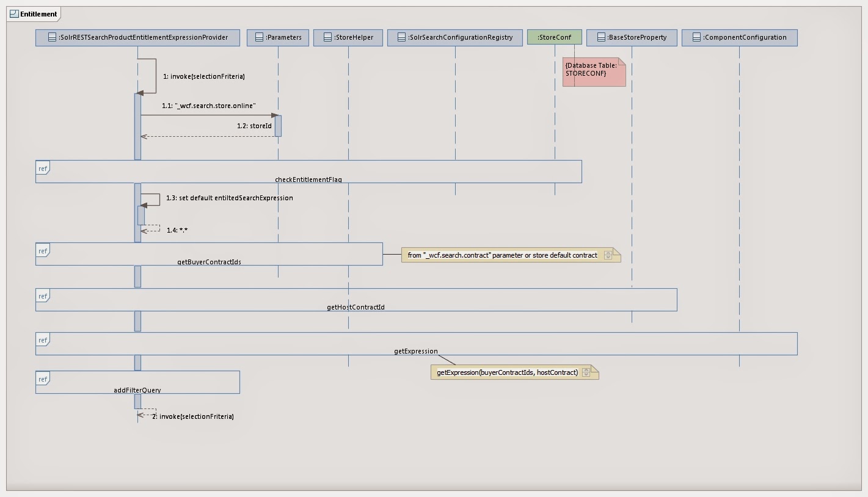This screenshot has height=497, width=868.
Task: Open the checkEntitlementFlag interaction reference label
Action: (x=308, y=180)
